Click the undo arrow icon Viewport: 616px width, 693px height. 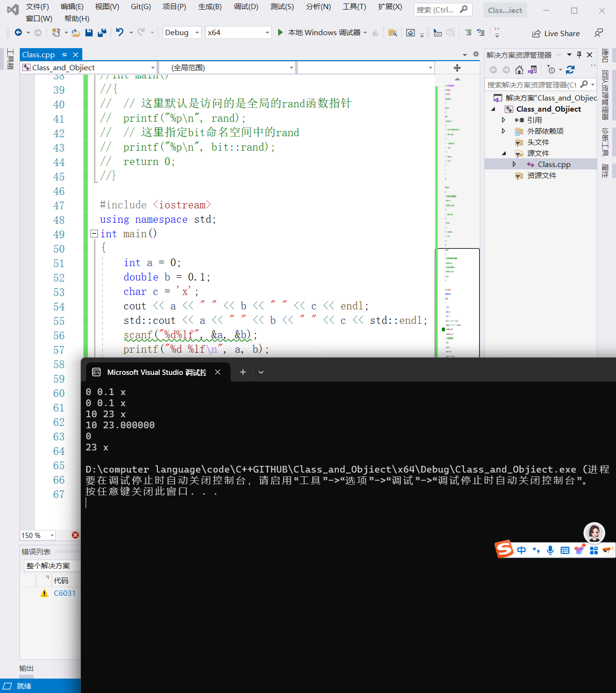[x=119, y=32]
